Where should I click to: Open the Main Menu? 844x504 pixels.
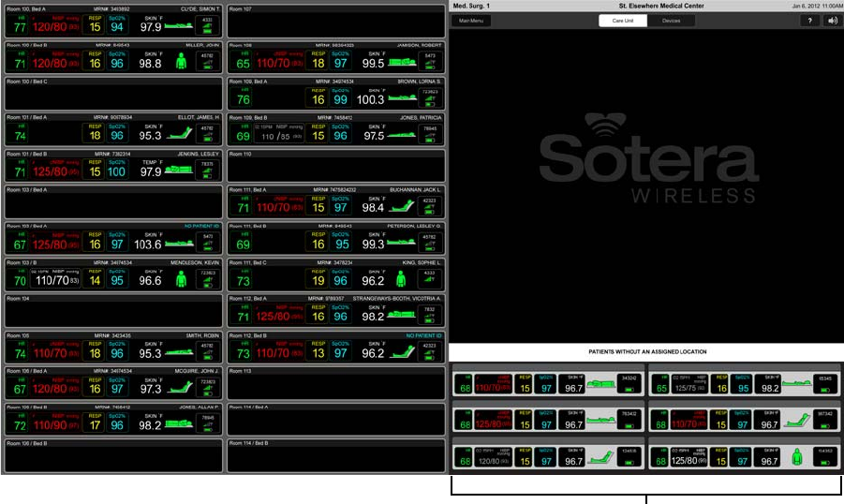[471, 21]
